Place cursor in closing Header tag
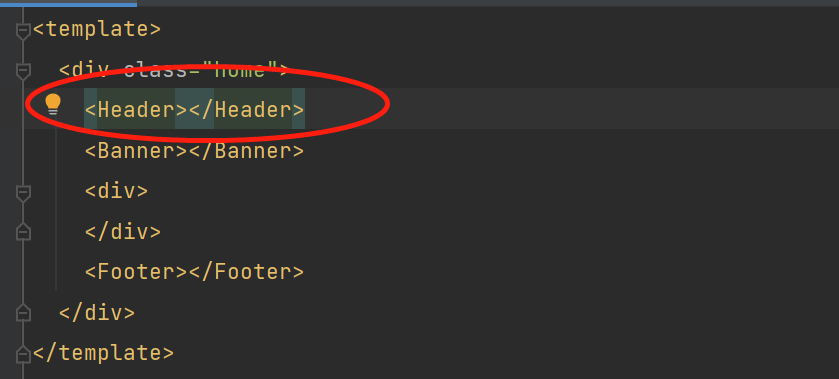This screenshot has height=379, width=839. pos(246,110)
